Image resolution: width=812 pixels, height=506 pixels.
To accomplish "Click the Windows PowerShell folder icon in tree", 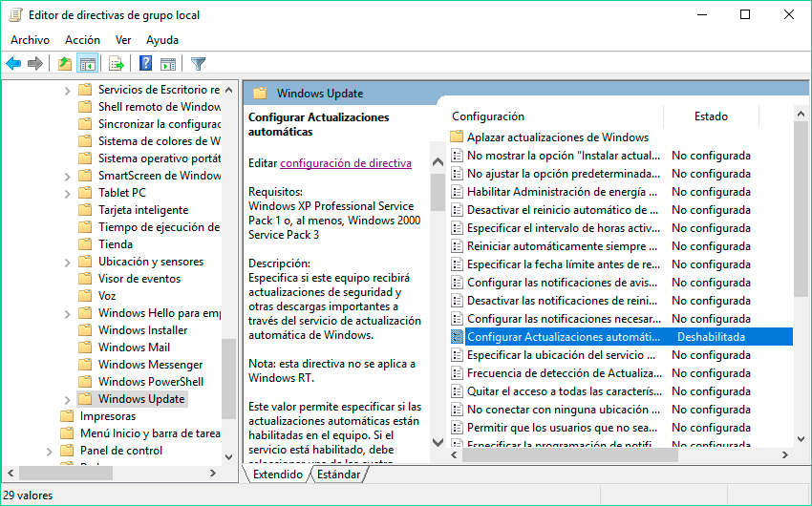I will click(x=85, y=381).
